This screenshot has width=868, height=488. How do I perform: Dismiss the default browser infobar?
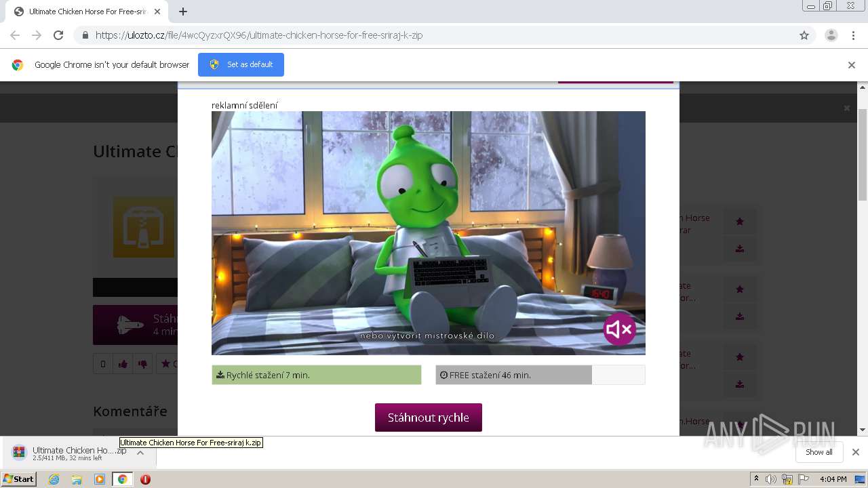[852, 65]
